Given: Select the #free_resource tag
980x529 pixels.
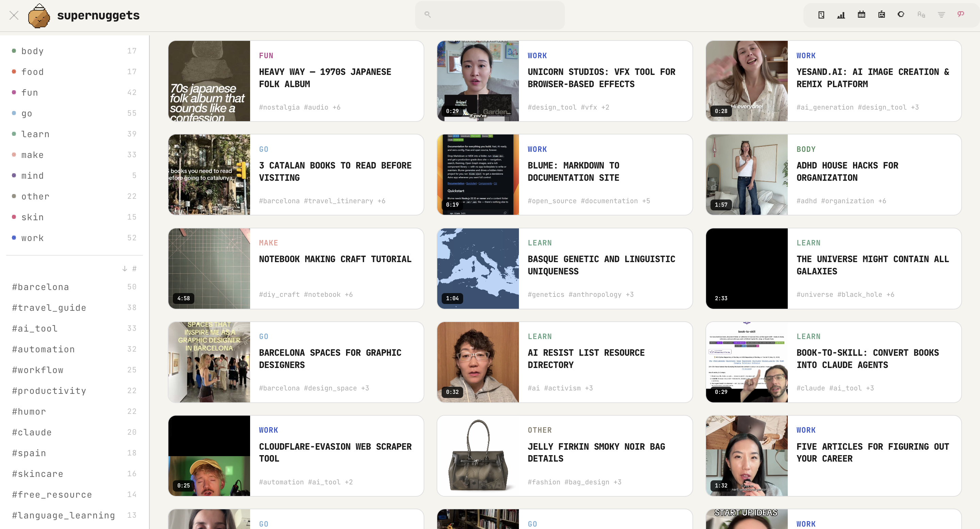Looking at the screenshot, I should pos(74,494).
